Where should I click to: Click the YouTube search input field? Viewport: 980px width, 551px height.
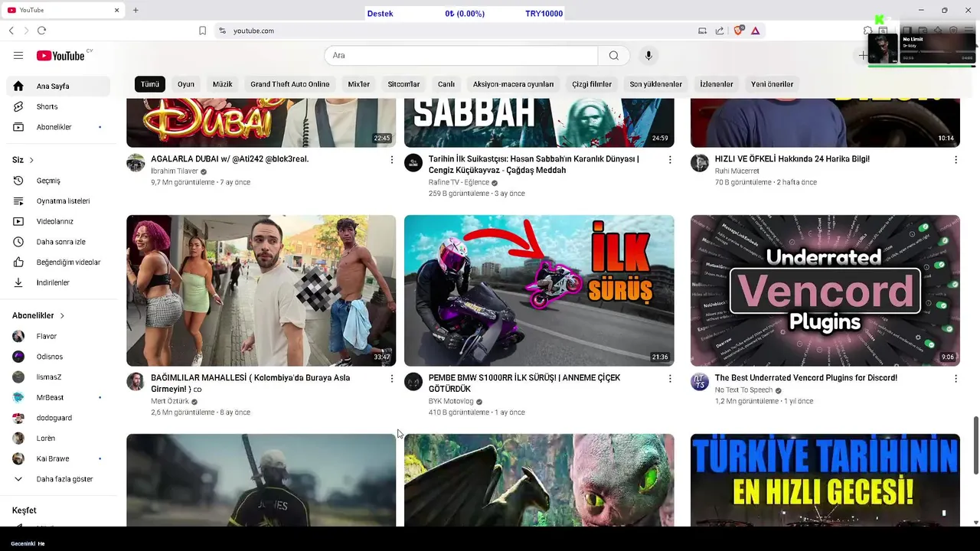click(461, 55)
